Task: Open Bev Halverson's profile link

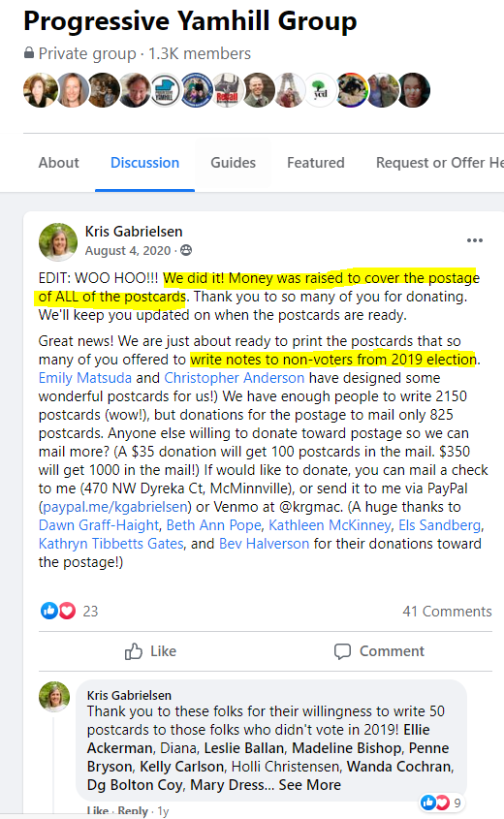Action: click(264, 544)
